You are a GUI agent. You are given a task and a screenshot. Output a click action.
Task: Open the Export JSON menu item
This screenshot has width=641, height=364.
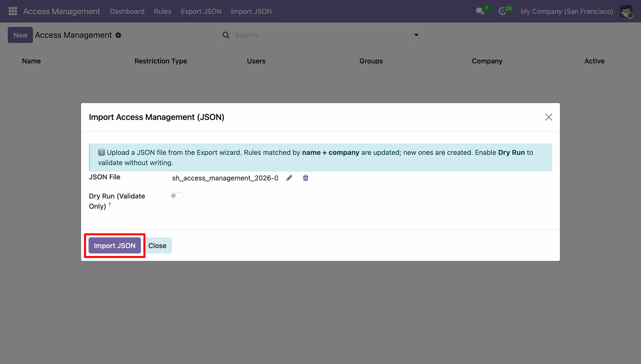point(201,11)
